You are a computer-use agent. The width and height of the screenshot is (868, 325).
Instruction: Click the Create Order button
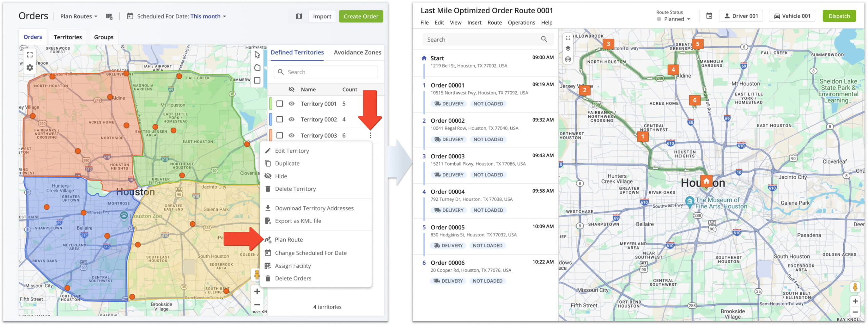coord(361,16)
